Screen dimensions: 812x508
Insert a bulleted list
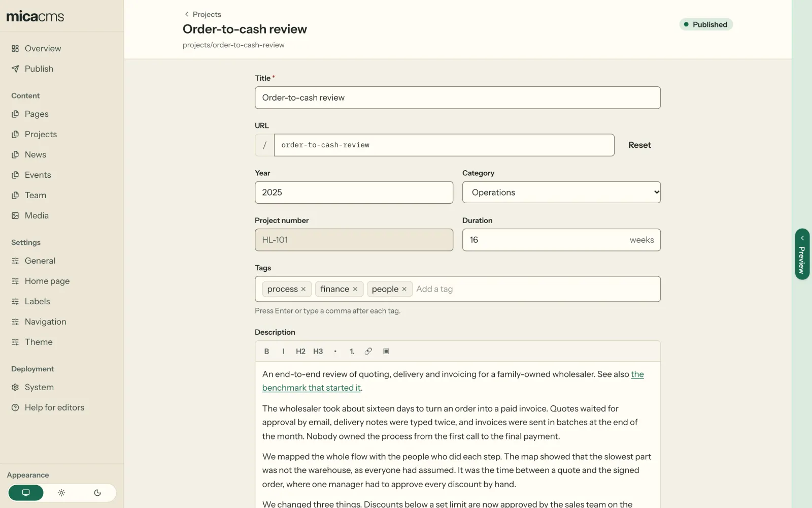click(x=335, y=351)
